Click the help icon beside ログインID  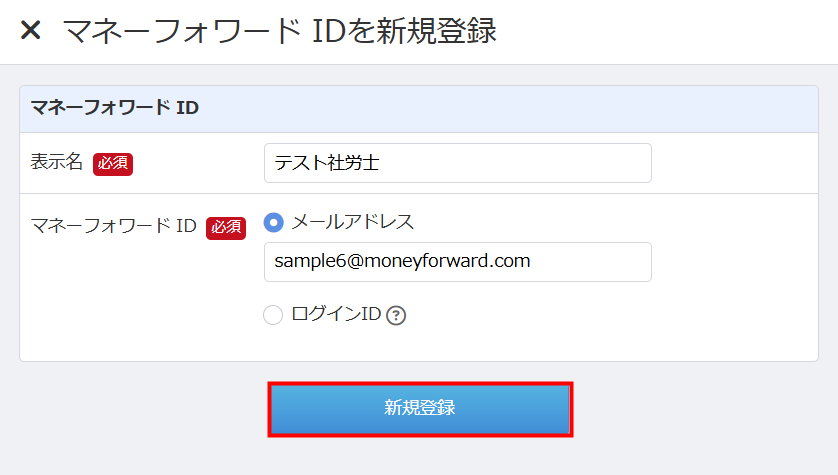[x=397, y=315]
